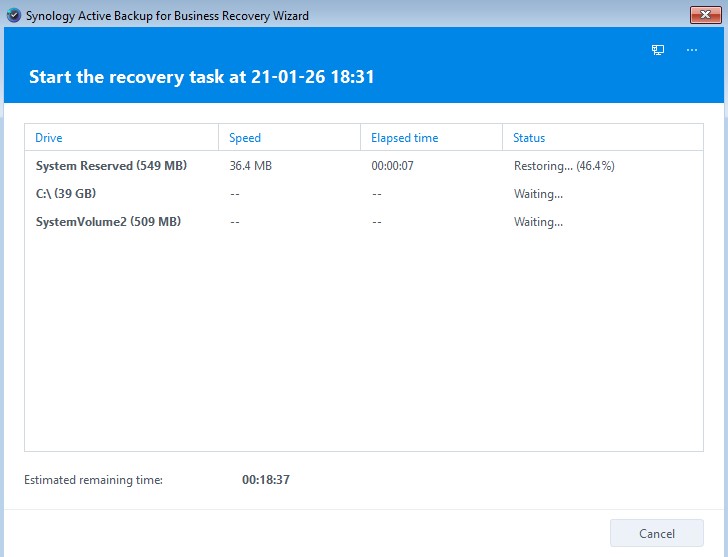The image size is (728, 557).
Task: Open the three-dots more options menu
Action: (x=692, y=50)
